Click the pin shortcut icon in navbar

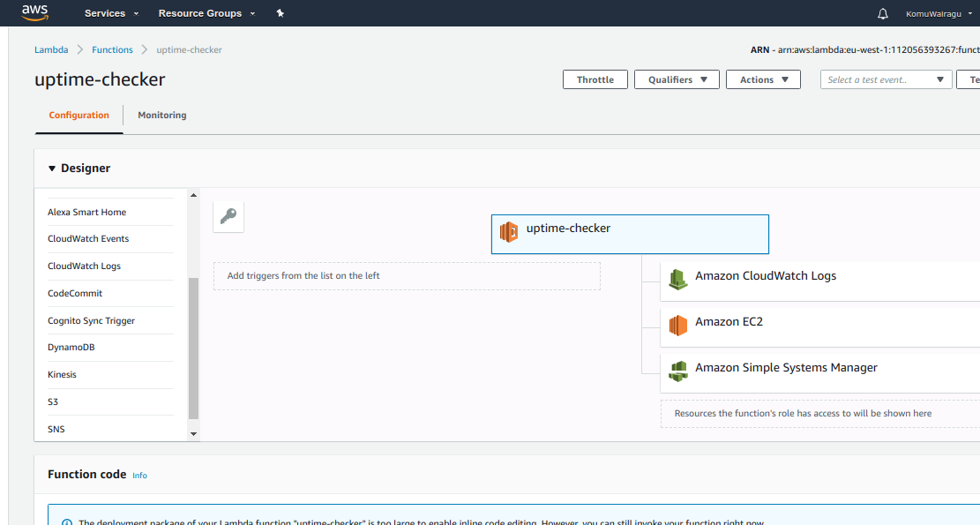click(x=281, y=13)
